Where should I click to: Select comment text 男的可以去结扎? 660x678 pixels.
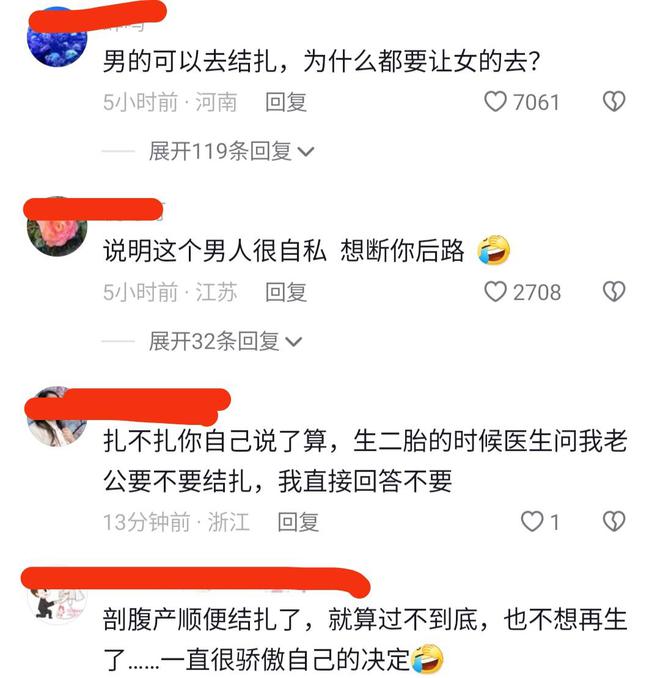[x=190, y=61]
